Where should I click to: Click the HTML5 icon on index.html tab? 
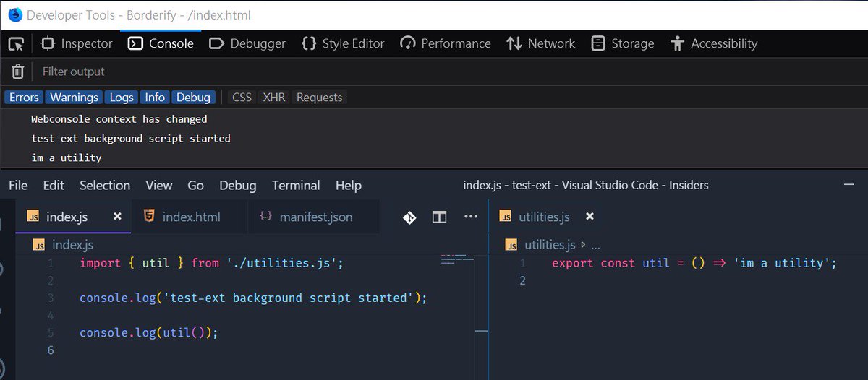148,216
